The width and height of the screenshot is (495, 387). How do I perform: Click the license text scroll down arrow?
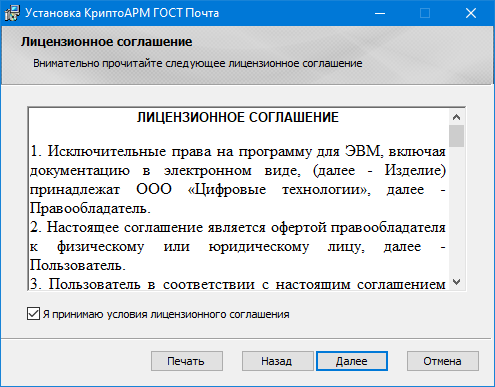point(456,282)
